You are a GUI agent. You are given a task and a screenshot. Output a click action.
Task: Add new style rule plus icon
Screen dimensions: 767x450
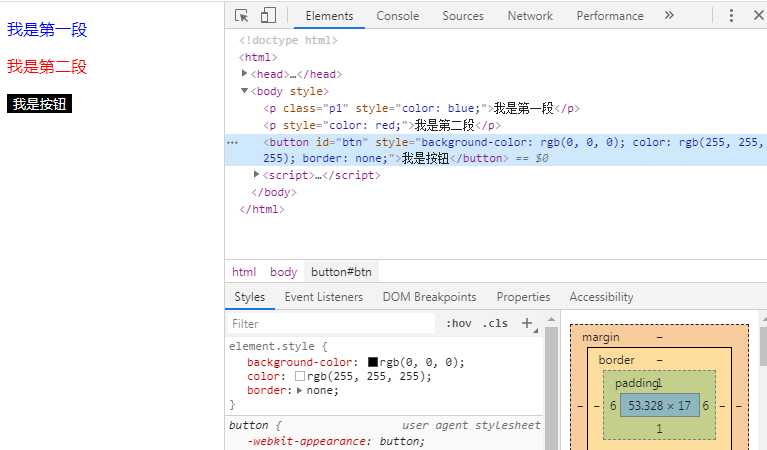pos(527,323)
